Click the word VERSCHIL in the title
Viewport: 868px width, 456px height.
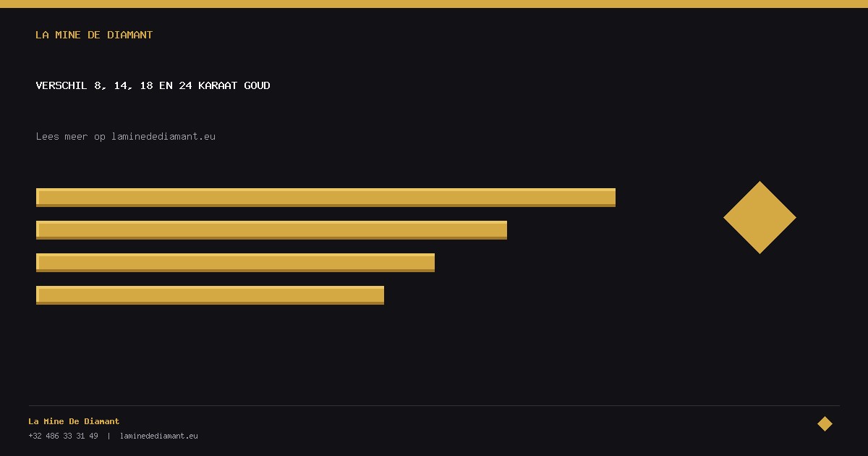coord(61,85)
